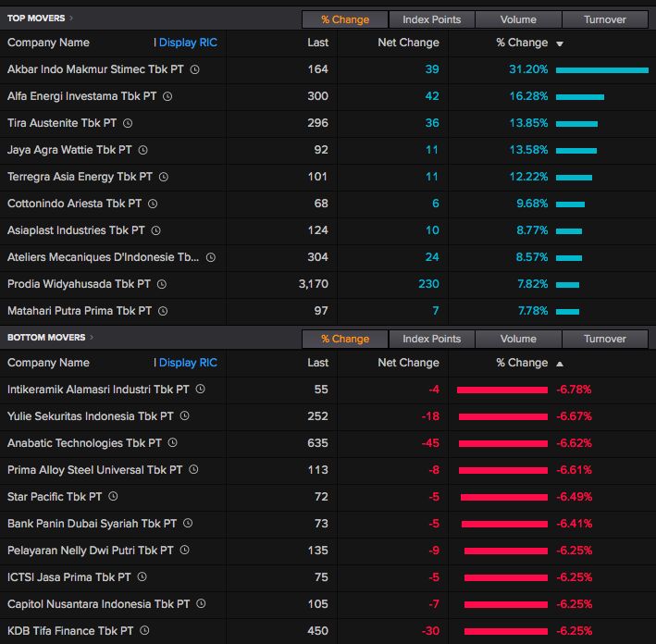656x644 pixels.
Task: Expand Bottom Movers section via header chevron
Action: (92, 337)
